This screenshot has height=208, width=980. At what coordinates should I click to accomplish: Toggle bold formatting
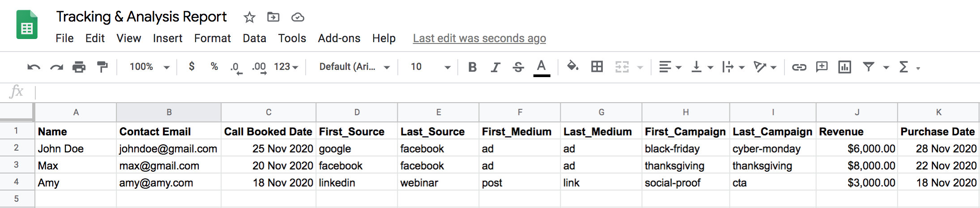click(x=472, y=67)
